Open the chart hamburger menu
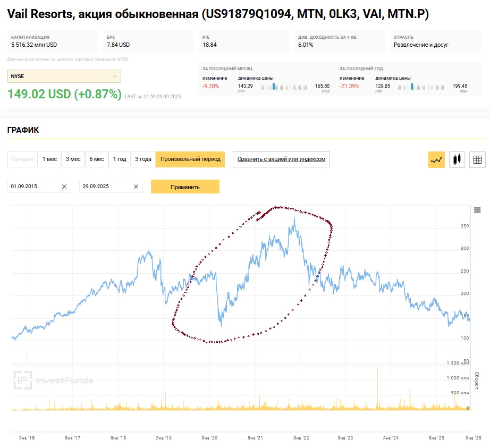 pyautogui.click(x=477, y=210)
